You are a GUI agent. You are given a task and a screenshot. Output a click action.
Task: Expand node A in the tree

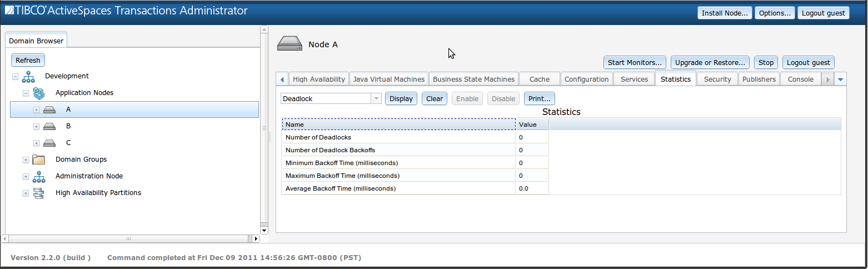[x=36, y=110]
